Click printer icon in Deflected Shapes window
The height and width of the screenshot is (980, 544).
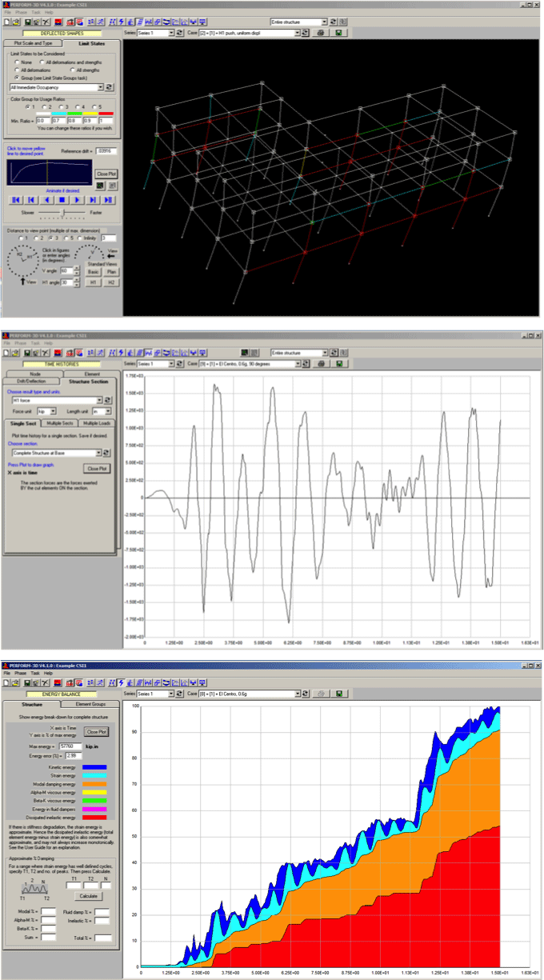point(320,34)
